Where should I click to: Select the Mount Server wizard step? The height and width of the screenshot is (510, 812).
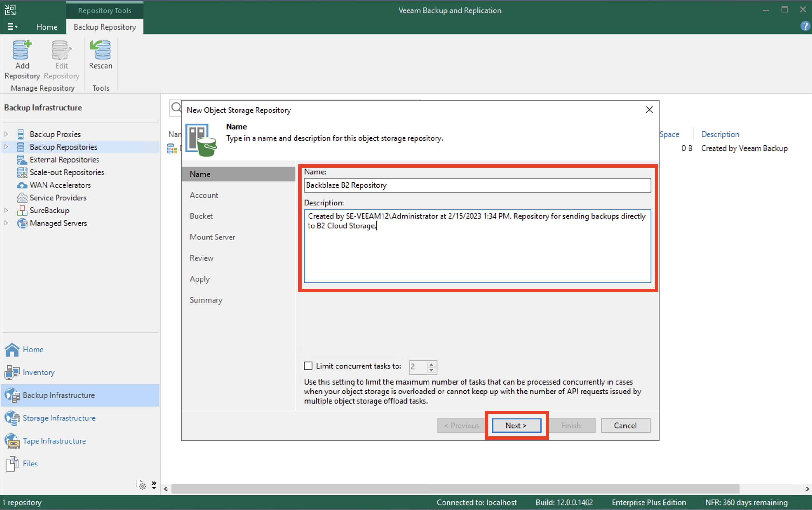[212, 237]
